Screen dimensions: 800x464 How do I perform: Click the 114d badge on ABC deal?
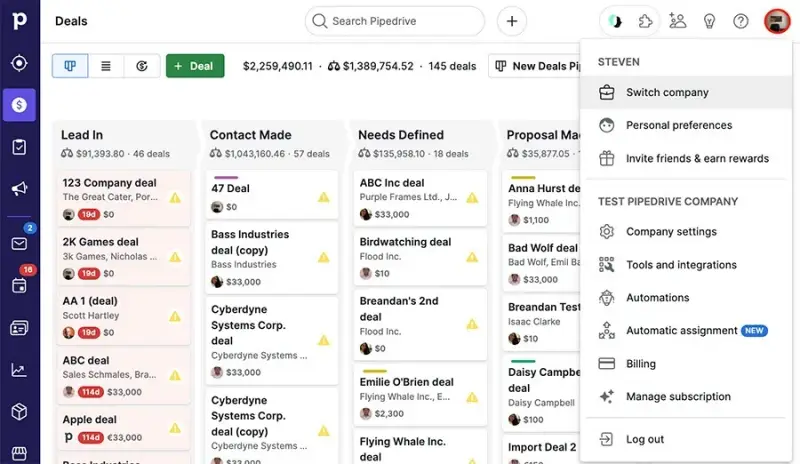click(x=90, y=392)
